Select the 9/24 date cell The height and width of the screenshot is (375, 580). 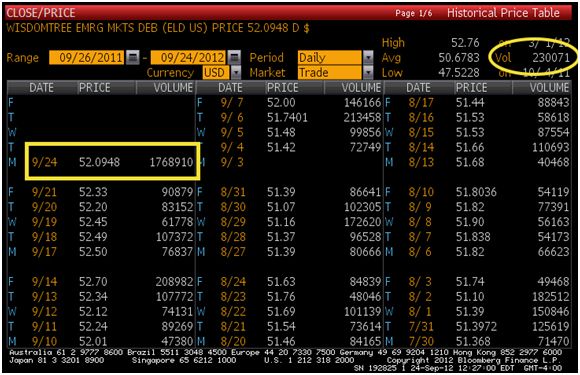coord(44,162)
